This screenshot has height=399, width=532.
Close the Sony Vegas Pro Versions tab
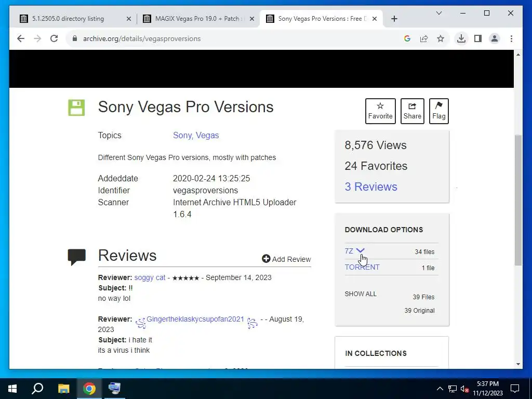[375, 19]
